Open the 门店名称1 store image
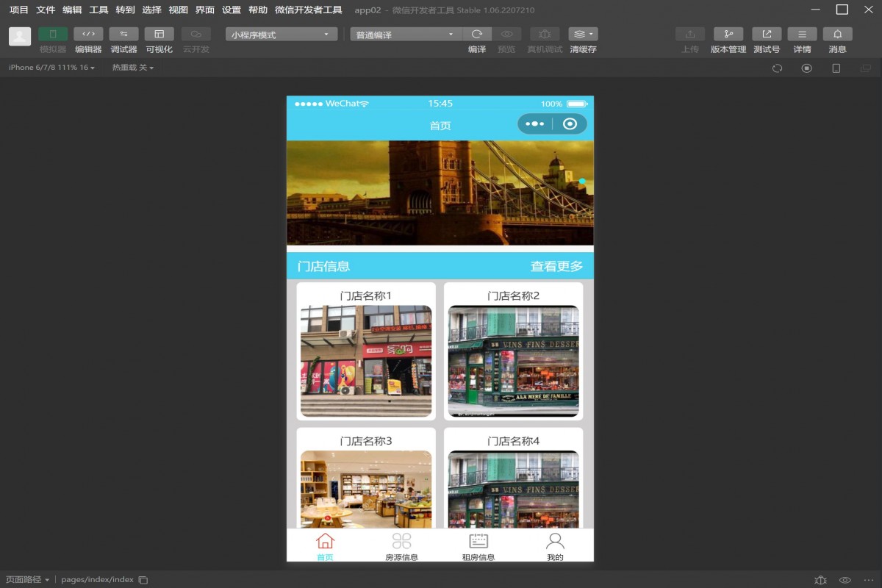The width and height of the screenshot is (882, 588). pos(366,362)
